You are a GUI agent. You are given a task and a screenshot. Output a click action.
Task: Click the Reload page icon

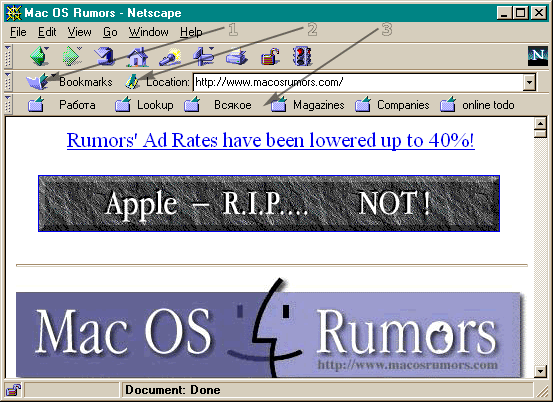(104, 56)
